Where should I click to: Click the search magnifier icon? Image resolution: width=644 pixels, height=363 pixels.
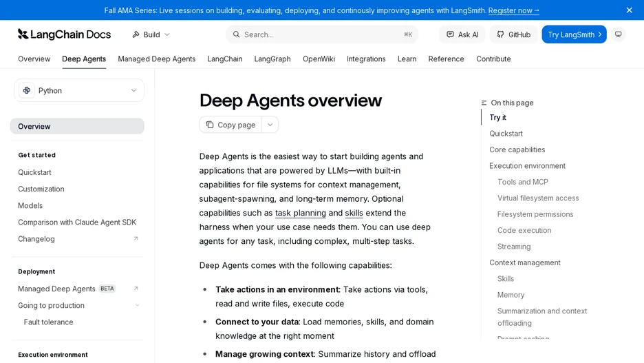(x=236, y=34)
